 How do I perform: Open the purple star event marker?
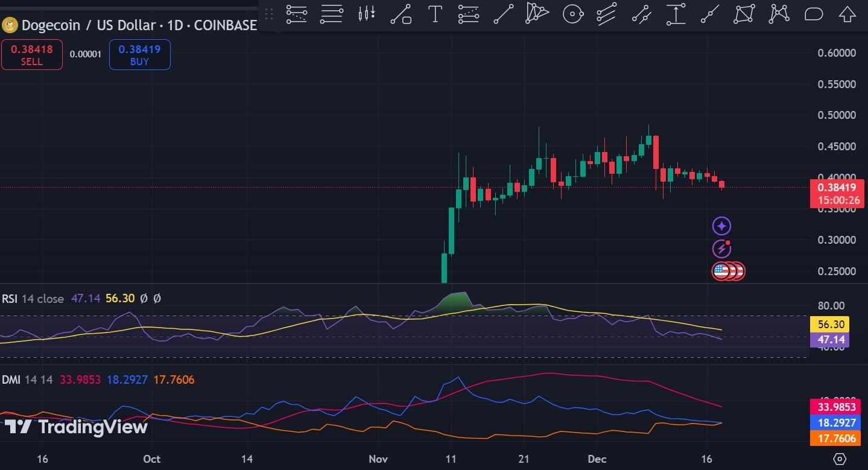(722, 226)
